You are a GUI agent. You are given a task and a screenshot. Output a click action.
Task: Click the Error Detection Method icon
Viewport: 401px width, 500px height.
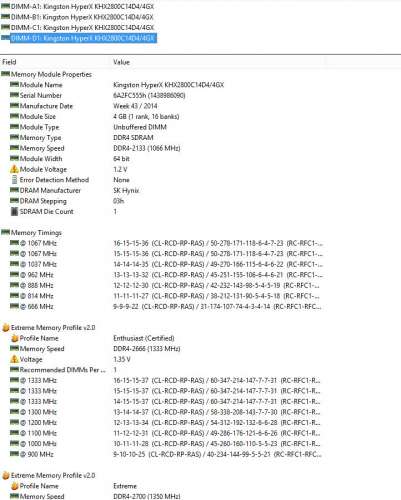tap(14, 180)
